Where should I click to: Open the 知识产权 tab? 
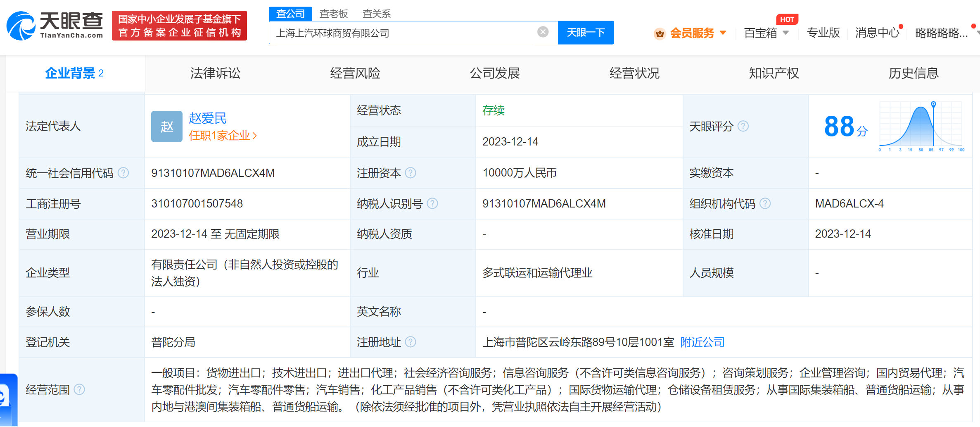point(774,73)
